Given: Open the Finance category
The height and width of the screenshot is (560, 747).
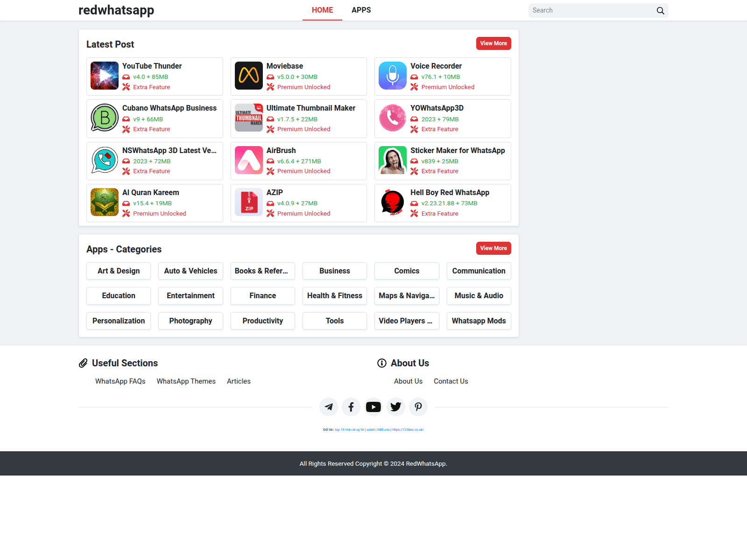Looking at the screenshot, I should click(x=263, y=296).
